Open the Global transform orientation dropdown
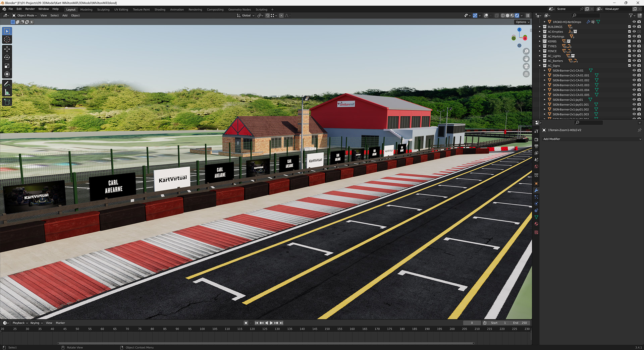644x350 pixels. point(246,15)
